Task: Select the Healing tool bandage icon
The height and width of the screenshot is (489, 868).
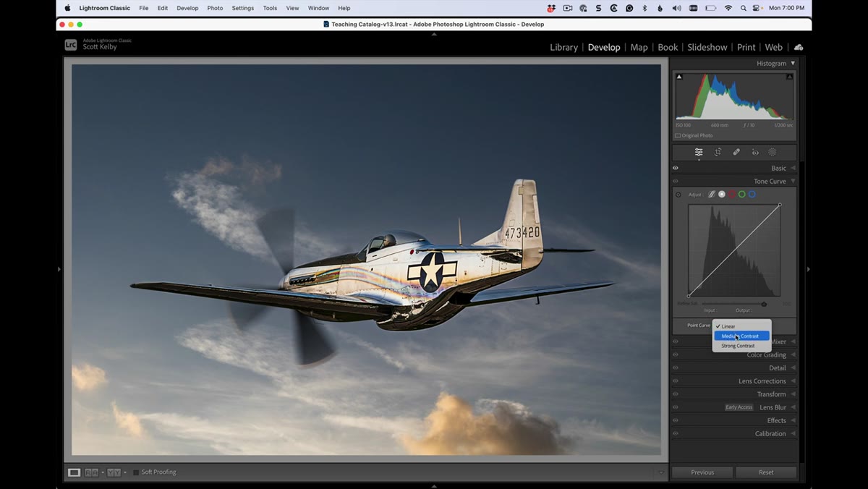Action: [x=736, y=152]
